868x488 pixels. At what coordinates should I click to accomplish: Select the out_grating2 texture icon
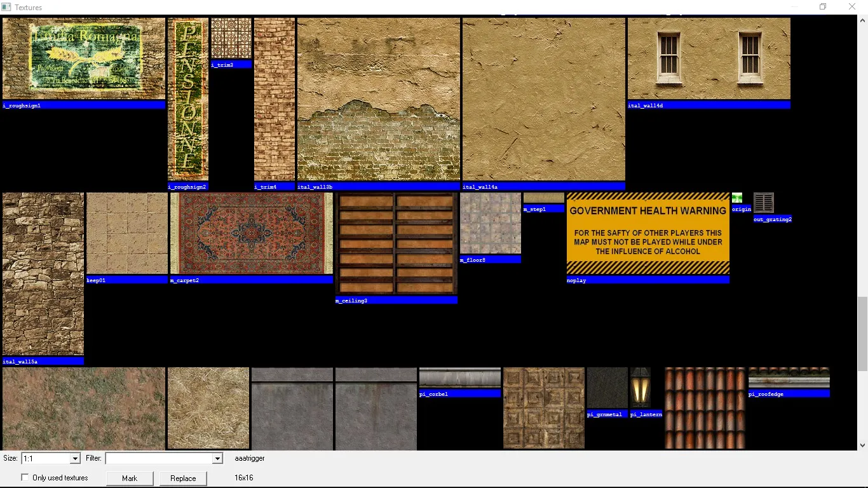click(763, 203)
